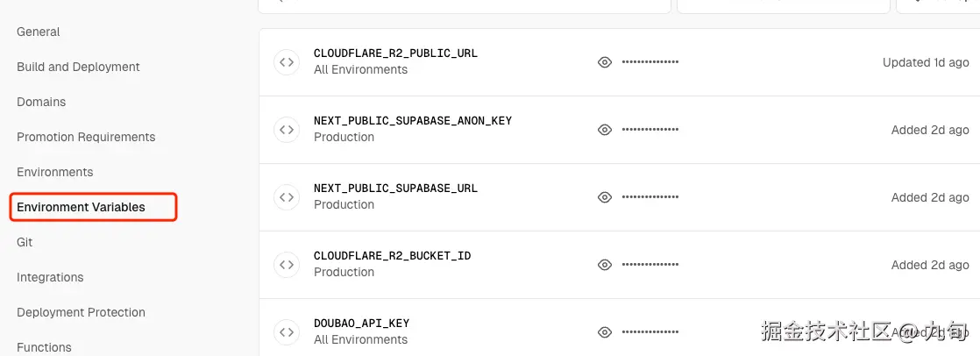
Task: Open Git settings page
Action: (x=25, y=242)
